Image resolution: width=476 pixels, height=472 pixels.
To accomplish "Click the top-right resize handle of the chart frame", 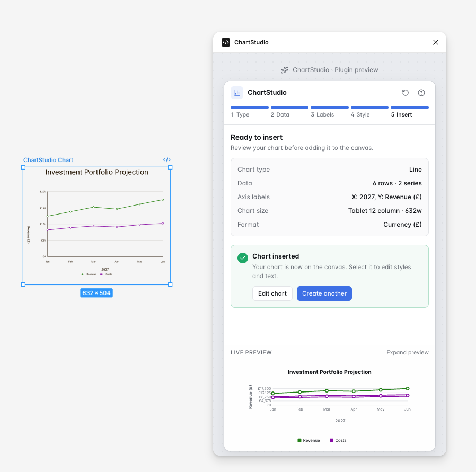I will [170, 167].
